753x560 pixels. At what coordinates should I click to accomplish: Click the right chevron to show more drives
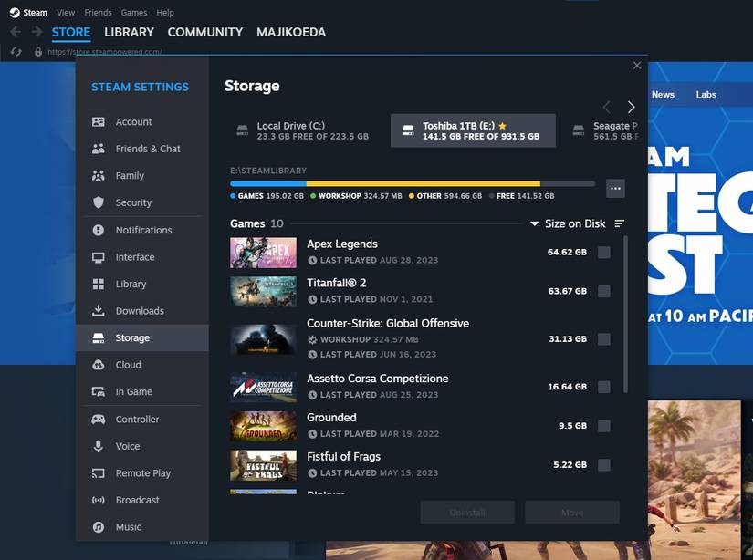click(631, 107)
